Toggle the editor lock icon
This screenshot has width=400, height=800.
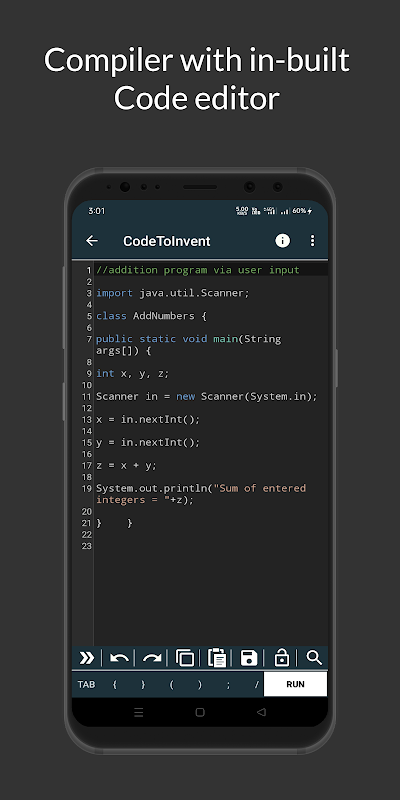(282, 658)
